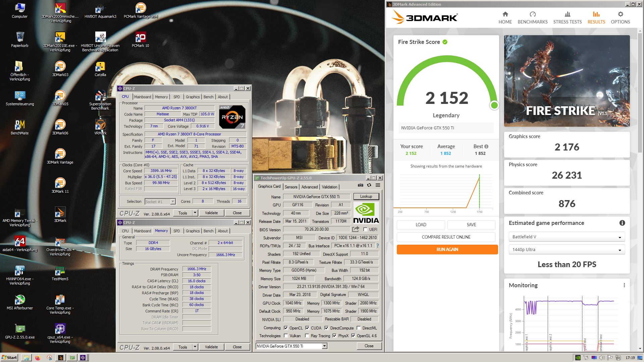Click the BIOS export share icon in GPU-Z

click(356, 229)
